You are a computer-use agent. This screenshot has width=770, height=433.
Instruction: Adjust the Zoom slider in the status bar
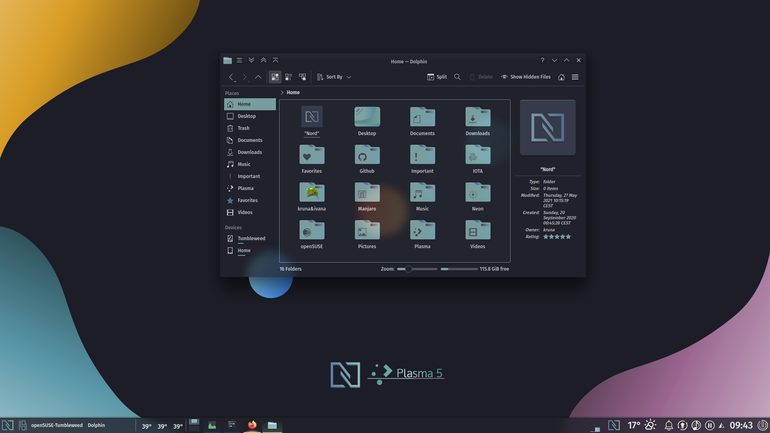click(417, 269)
